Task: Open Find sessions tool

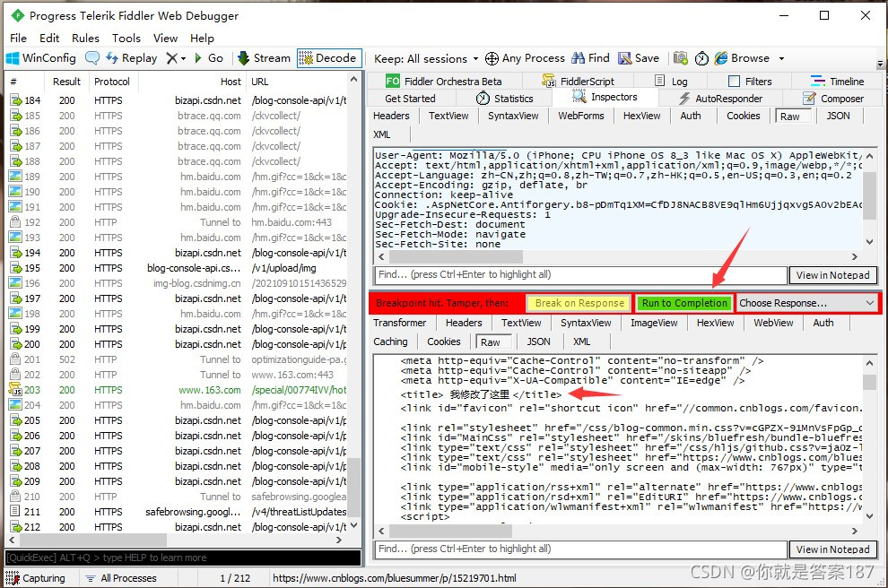Action: (590, 58)
